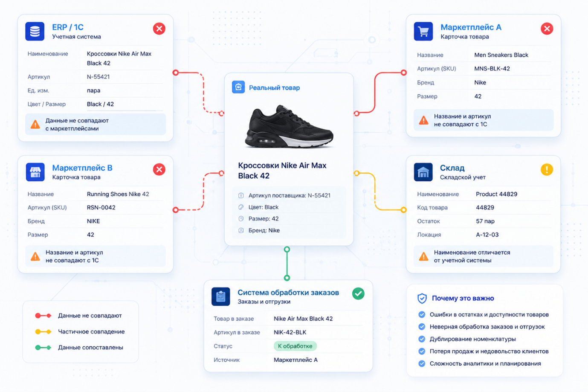Click warning triangle in Маркетплейс A alert

424,120
